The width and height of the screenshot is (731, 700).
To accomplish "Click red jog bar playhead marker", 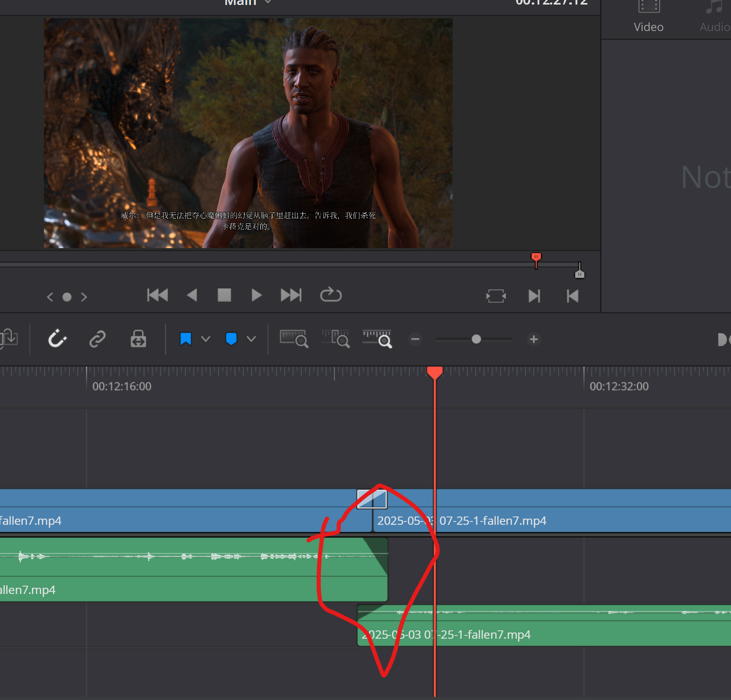I will tap(536, 260).
